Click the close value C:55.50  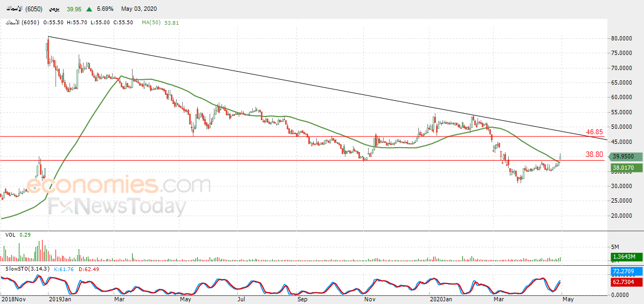point(122,23)
